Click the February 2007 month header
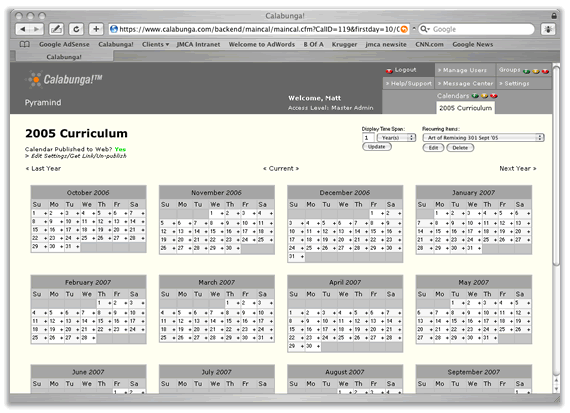This screenshot has width=570, height=413. (88, 282)
